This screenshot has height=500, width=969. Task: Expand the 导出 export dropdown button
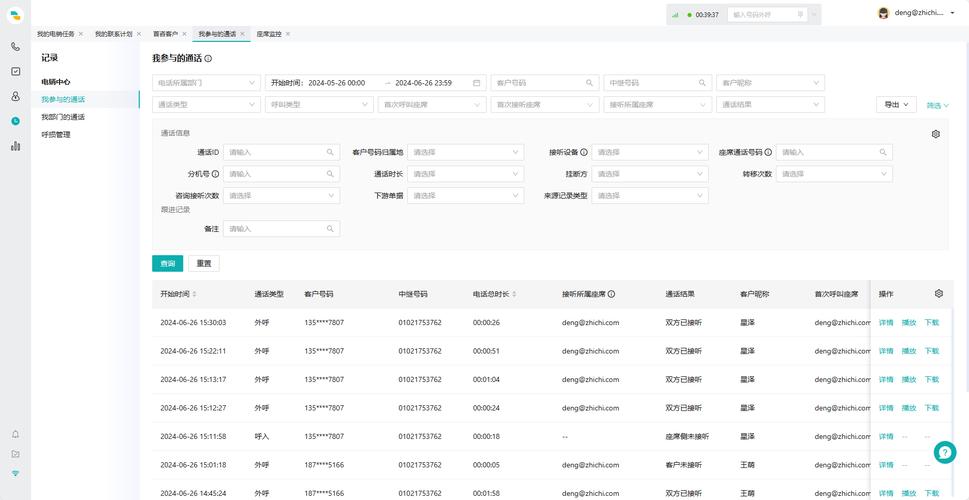[896, 105]
